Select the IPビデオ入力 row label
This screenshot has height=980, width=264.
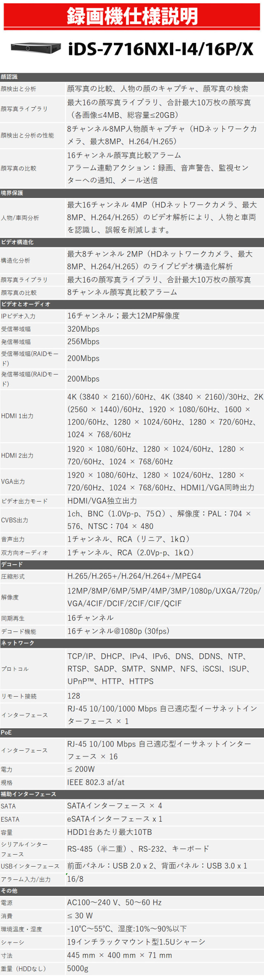click(x=18, y=316)
